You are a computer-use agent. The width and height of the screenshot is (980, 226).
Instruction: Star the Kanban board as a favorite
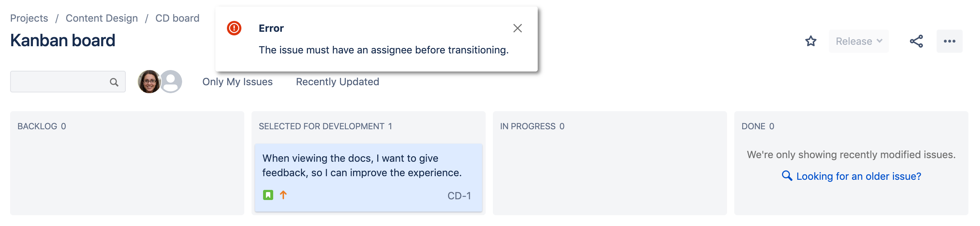coord(811,41)
